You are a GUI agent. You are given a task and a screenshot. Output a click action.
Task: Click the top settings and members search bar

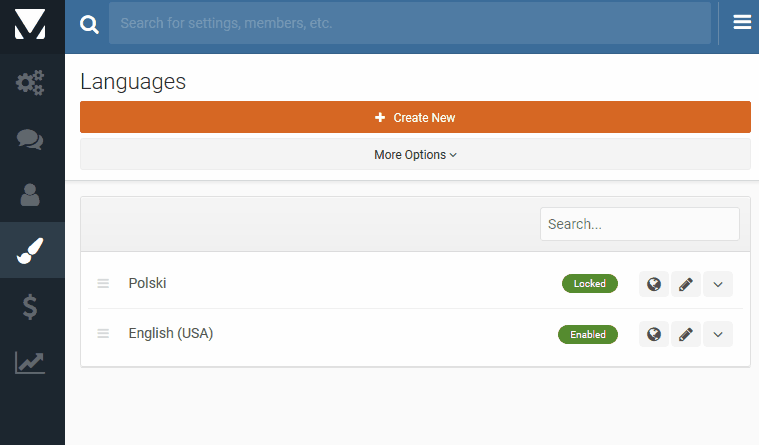409,23
